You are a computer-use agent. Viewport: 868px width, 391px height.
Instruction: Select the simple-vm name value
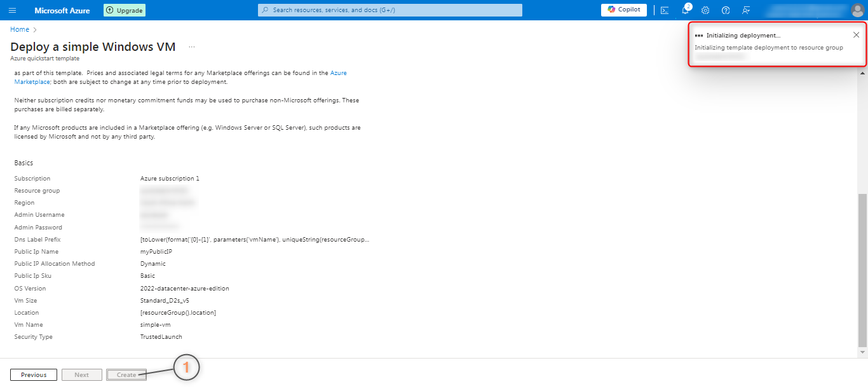coord(156,325)
